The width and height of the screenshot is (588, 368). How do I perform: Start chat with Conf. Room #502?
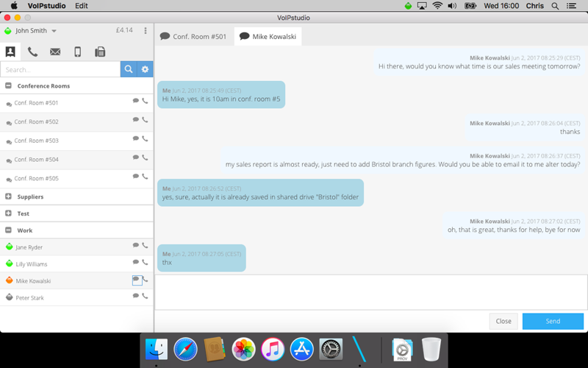136,119
